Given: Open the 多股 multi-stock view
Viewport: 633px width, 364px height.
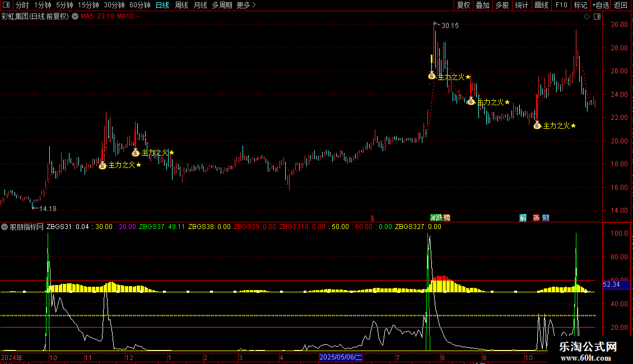Looking at the screenshot, I should tap(502, 5).
